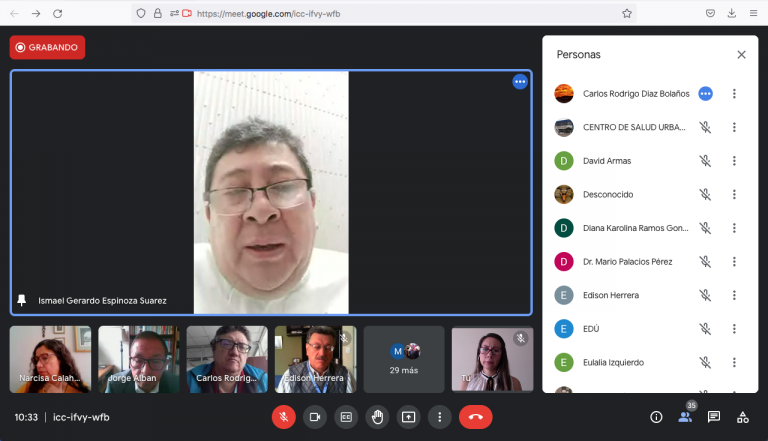Click the blue dots indicator on main video

point(520,82)
